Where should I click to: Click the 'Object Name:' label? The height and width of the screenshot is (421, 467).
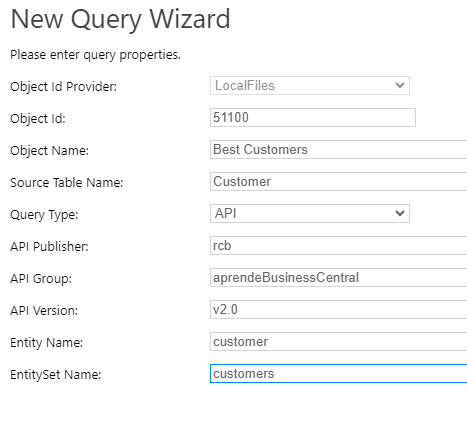click(x=49, y=151)
